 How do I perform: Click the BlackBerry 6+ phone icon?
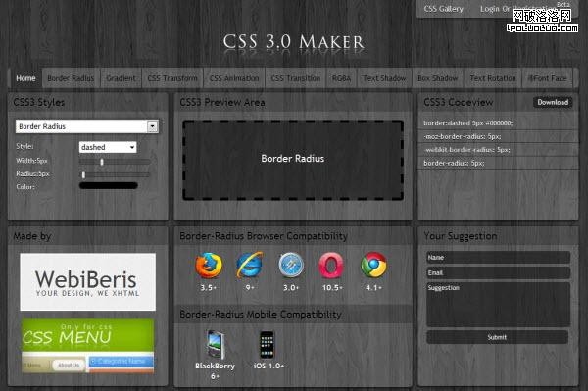click(x=216, y=344)
